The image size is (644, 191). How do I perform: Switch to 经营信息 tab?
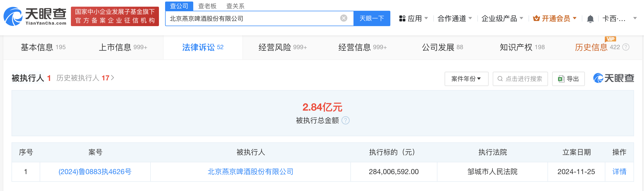click(362, 47)
